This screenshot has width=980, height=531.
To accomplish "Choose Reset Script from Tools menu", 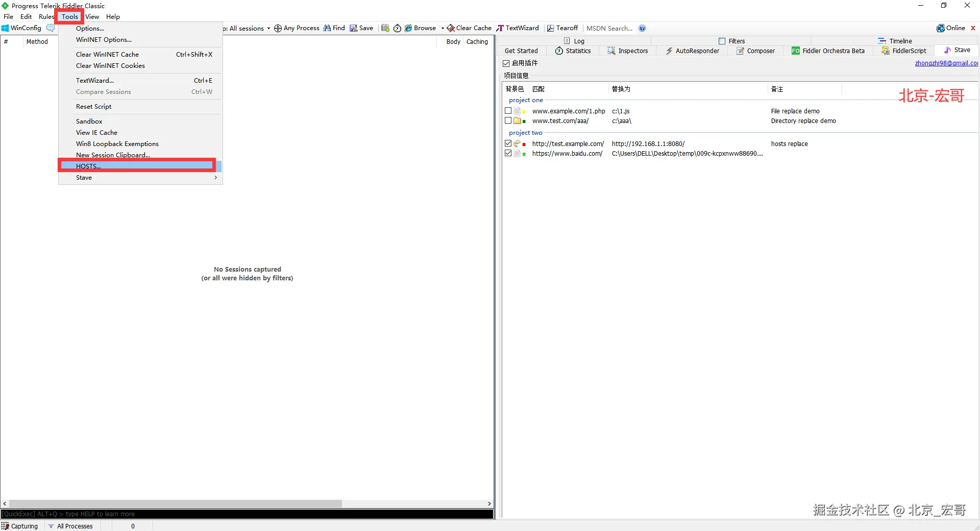I will tap(140, 107).
